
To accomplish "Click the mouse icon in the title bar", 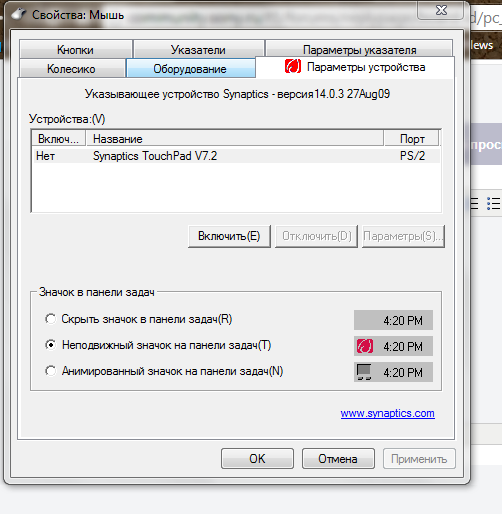I will [18, 14].
